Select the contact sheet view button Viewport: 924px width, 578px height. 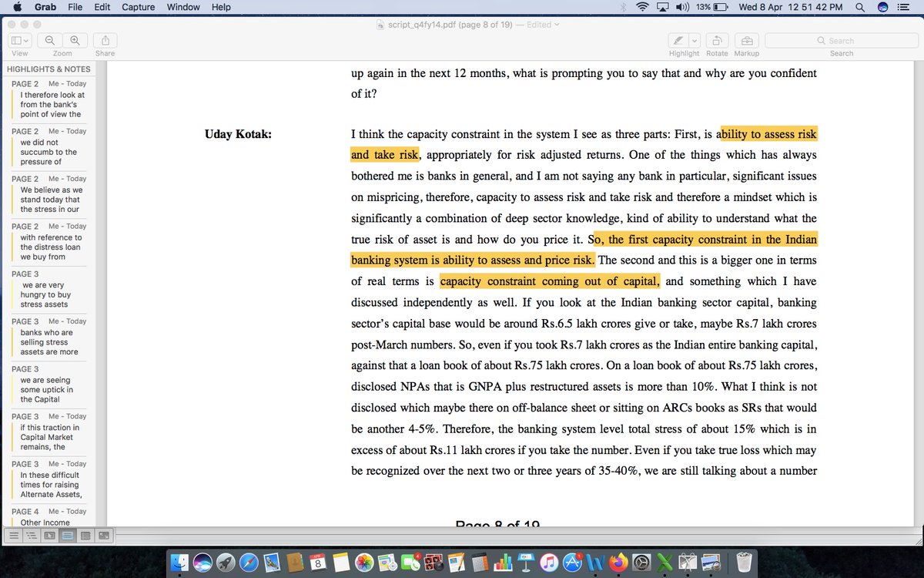[x=104, y=535]
